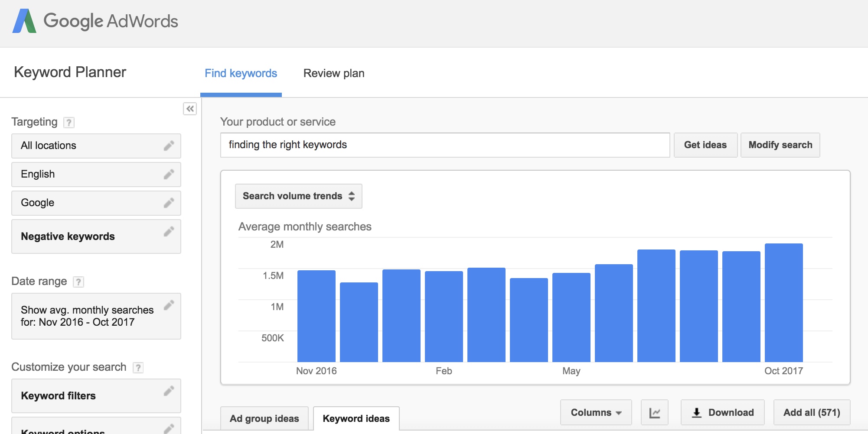The image size is (868, 434).
Task: Open the Google network setting
Action: [x=96, y=203]
